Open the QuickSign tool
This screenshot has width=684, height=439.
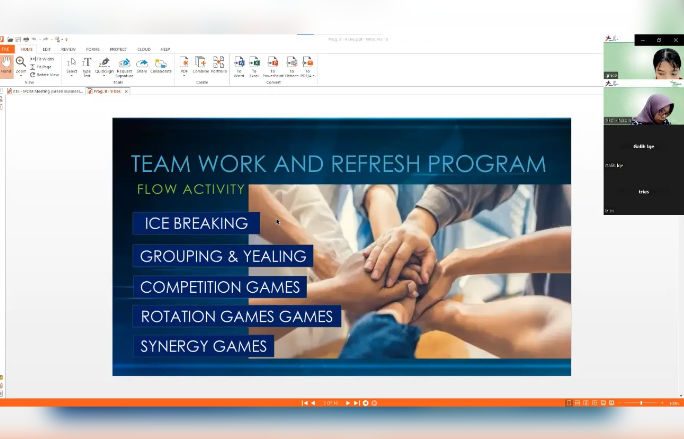[x=104, y=65]
